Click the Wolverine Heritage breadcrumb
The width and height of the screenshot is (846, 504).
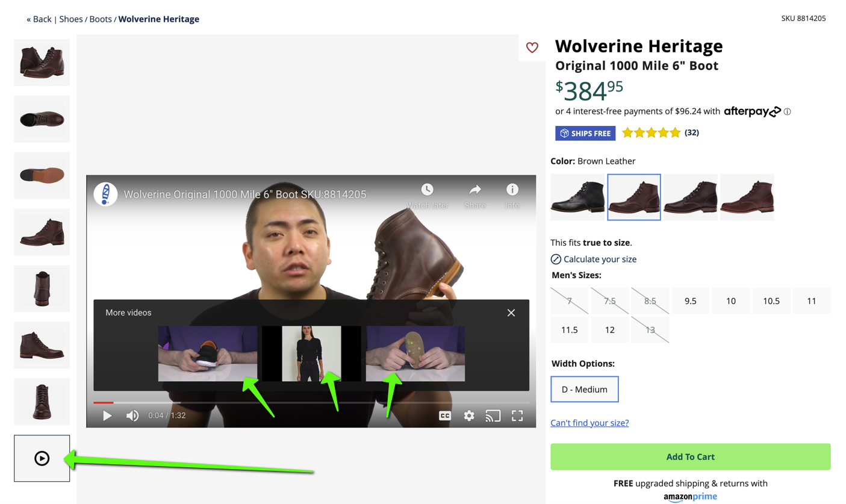pos(159,19)
